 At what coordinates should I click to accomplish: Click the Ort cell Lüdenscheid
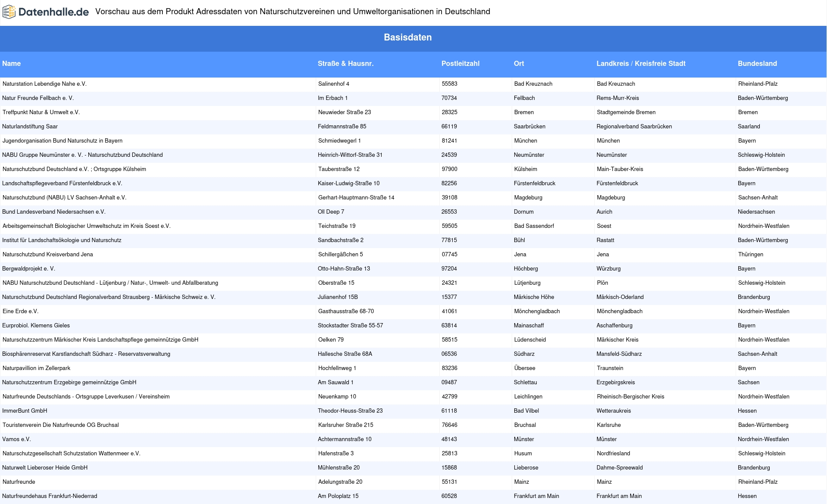[530, 340]
